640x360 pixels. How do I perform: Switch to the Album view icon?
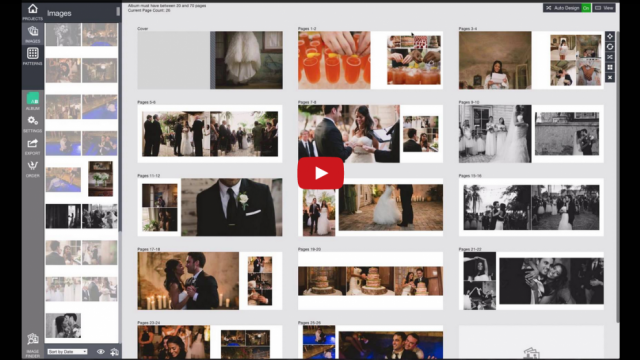pyautogui.click(x=33, y=101)
